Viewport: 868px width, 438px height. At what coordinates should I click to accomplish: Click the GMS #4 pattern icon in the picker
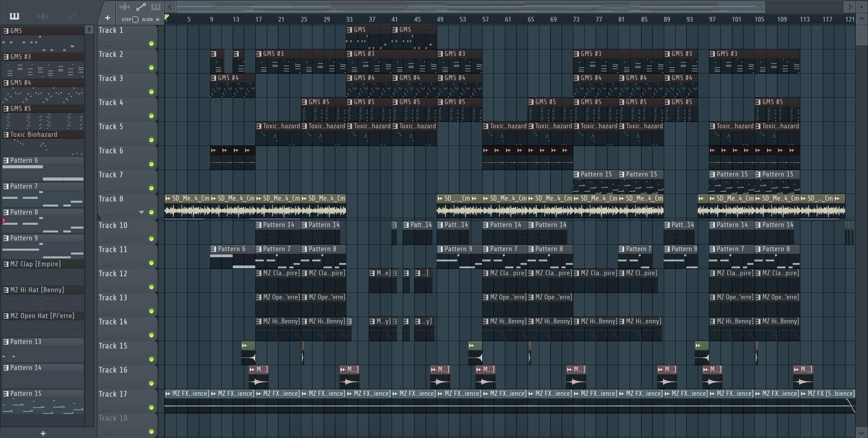point(6,83)
